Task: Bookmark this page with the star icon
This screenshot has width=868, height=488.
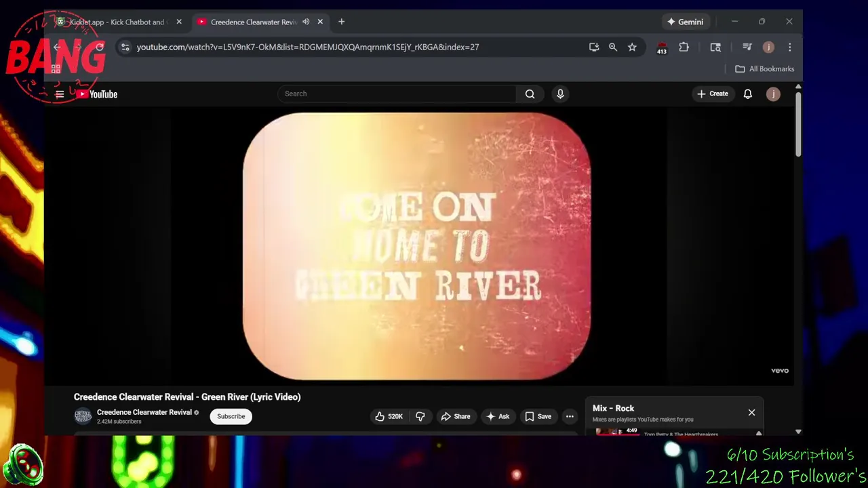Action: coord(632,47)
